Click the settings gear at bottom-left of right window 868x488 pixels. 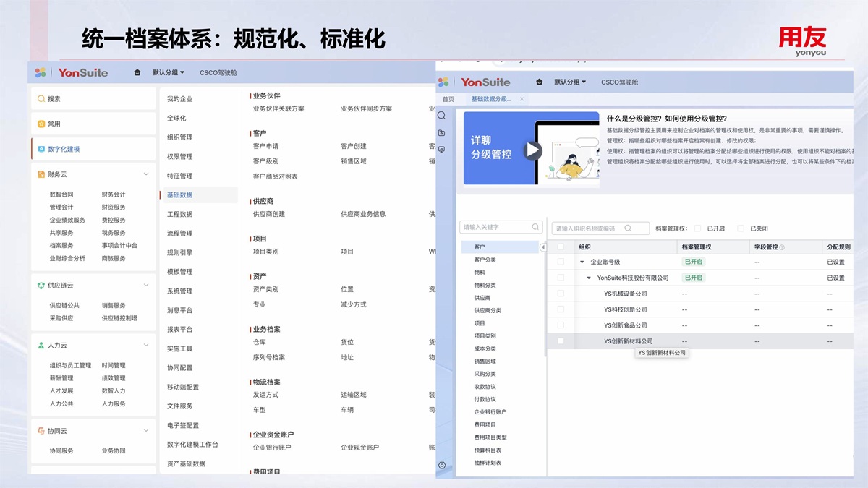pyautogui.click(x=442, y=465)
